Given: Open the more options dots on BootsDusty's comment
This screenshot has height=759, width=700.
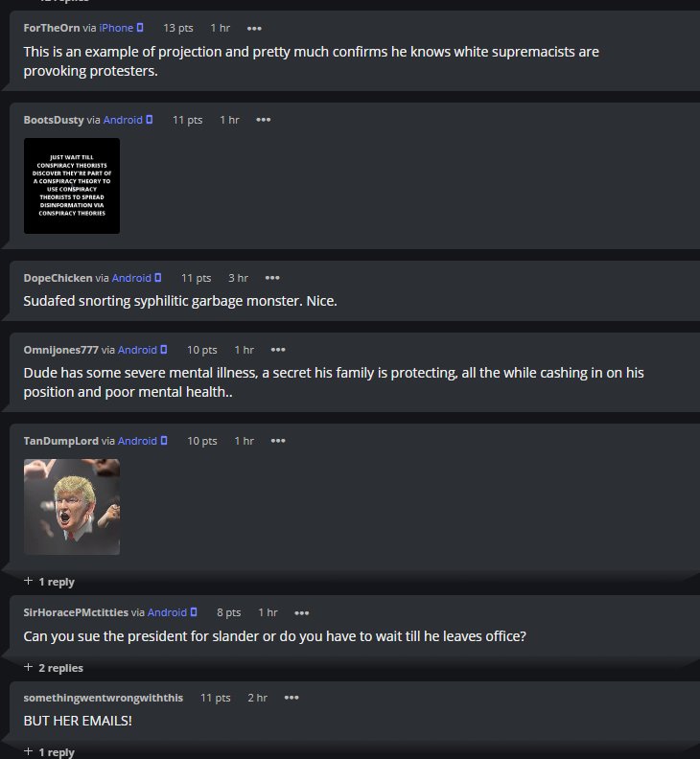Looking at the screenshot, I should tap(263, 120).
